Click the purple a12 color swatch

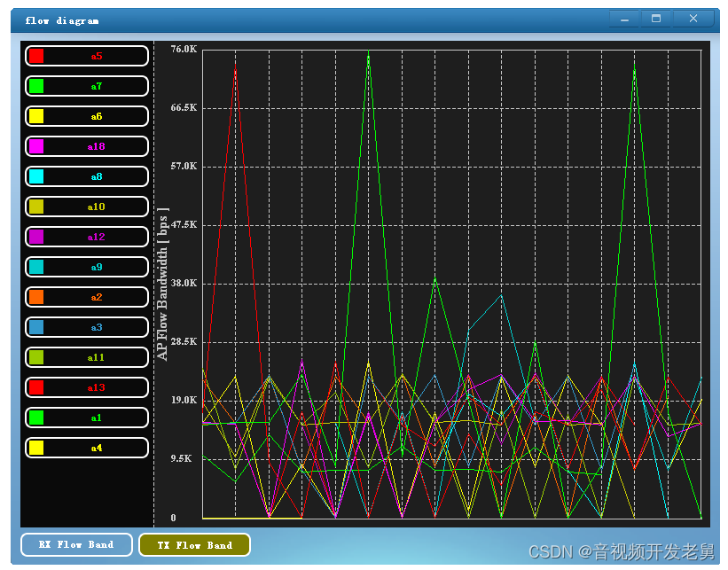tap(36, 237)
